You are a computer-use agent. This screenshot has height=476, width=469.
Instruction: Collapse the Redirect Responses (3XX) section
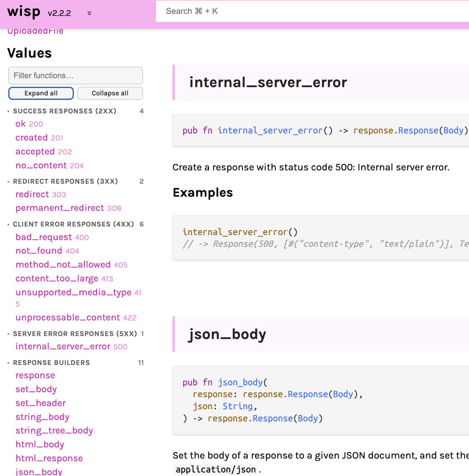(x=75, y=181)
